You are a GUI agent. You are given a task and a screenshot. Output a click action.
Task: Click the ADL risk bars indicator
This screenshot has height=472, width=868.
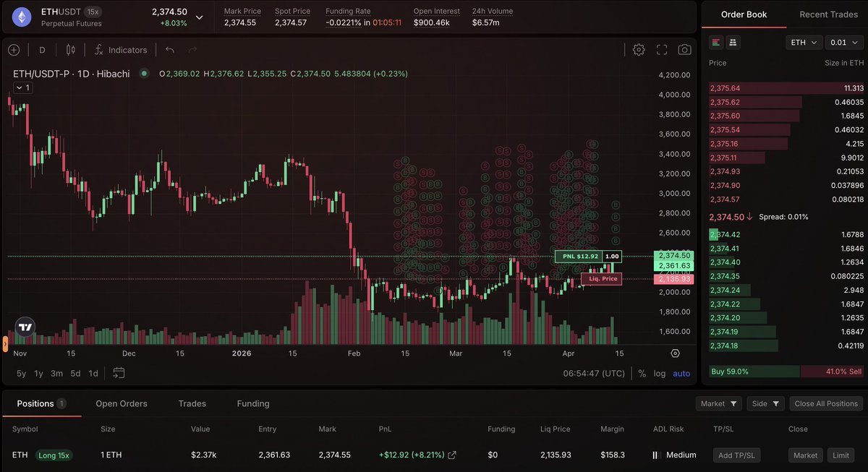pyautogui.click(x=655, y=455)
